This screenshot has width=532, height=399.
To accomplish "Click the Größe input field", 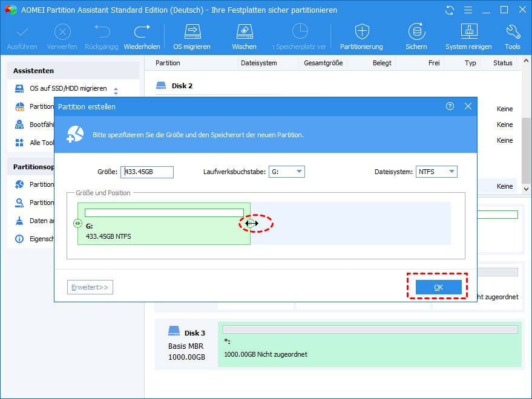I will click(x=147, y=172).
